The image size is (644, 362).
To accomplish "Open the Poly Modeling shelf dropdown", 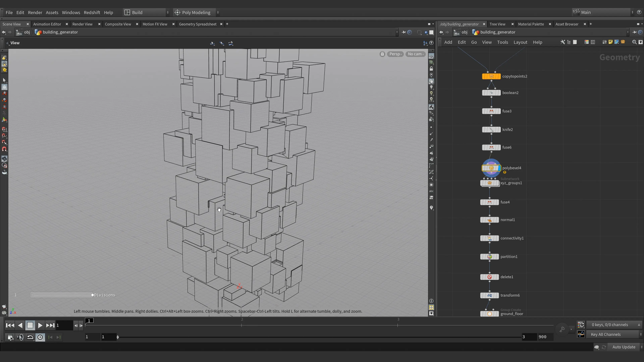I will pyautogui.click(x=197, y=13).
